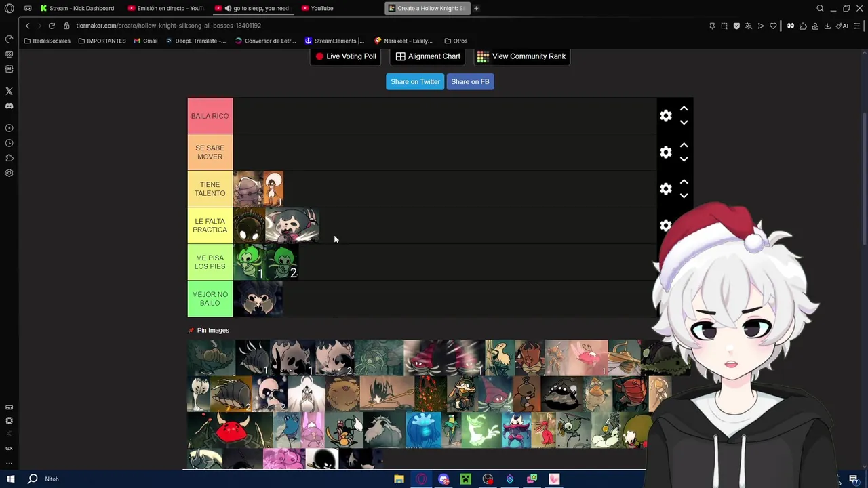Open settings gear for BAILA RICO tier
Screen dimensions: 868x488
pos(666,116)
